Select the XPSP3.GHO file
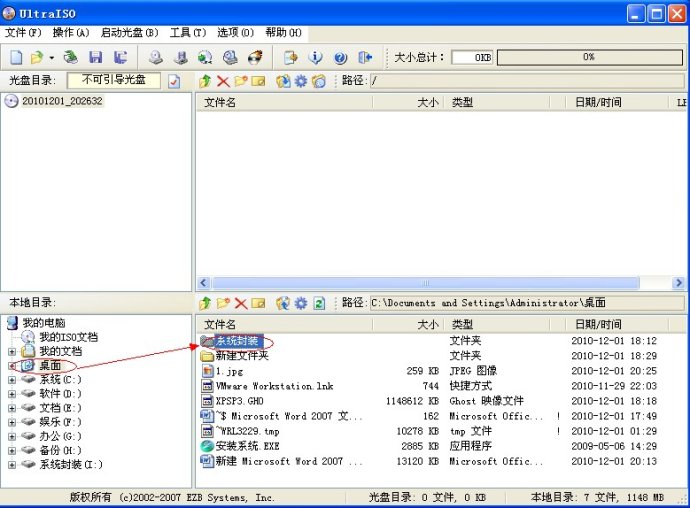Viewport: 690px width, 508px height. coord(239,401)
